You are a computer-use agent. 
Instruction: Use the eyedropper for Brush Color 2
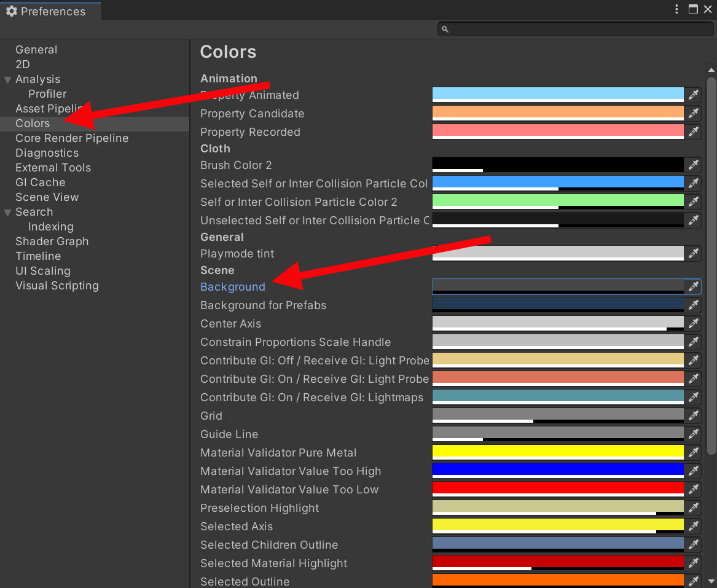coord(693,165)
